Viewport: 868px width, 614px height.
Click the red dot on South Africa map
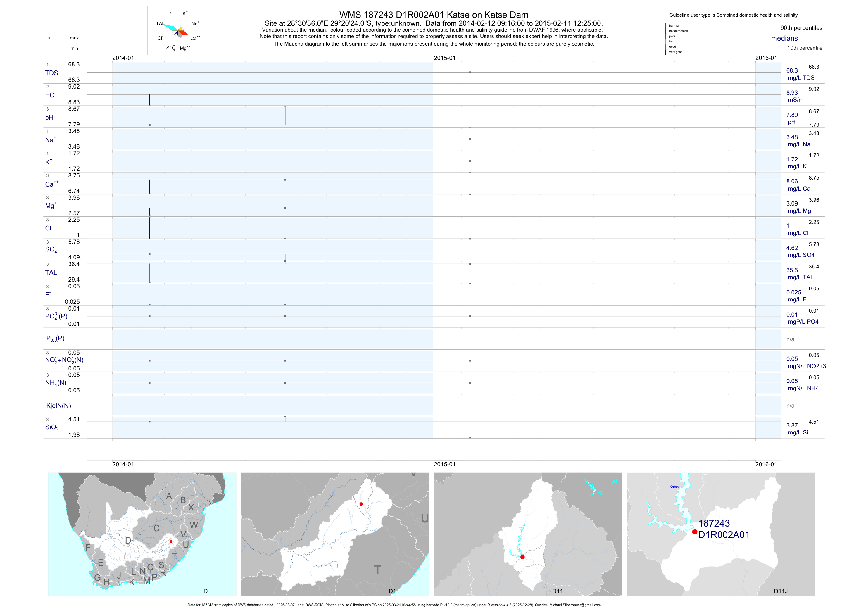pyautogui.click(x=171, y=541)
